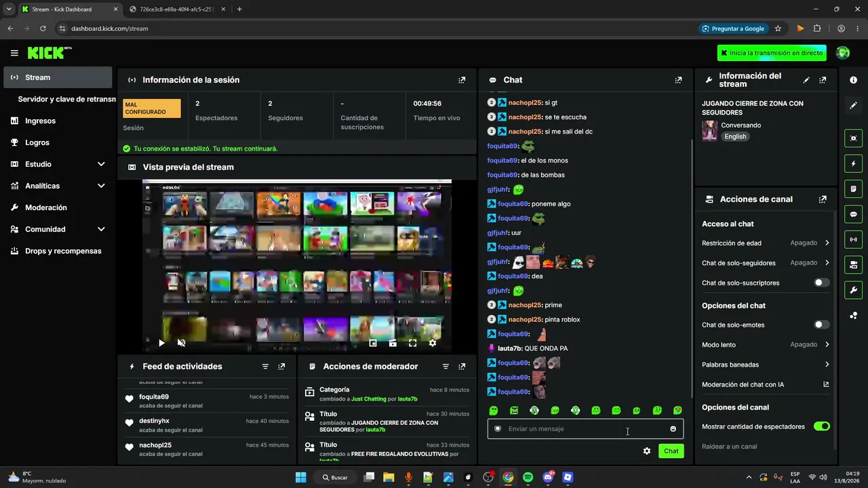Click the Just Chatting category thumbnail
Screen dimensions: 868x488
click(x=709, y=131)
